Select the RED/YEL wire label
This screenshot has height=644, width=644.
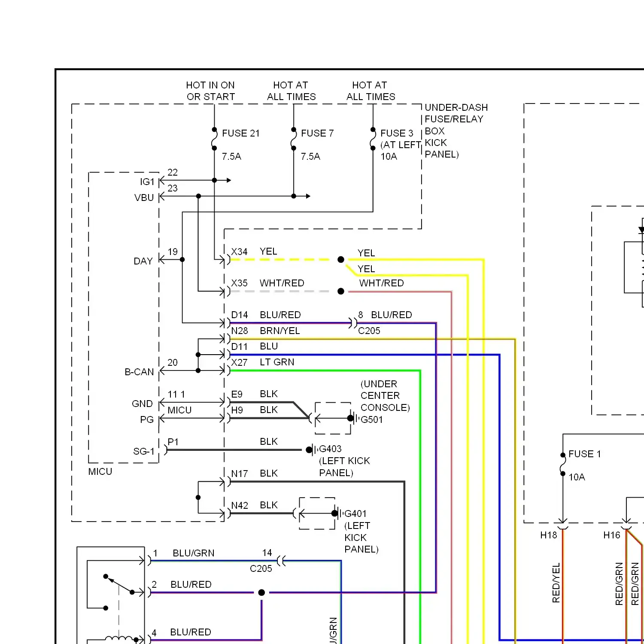pos(556,583)
